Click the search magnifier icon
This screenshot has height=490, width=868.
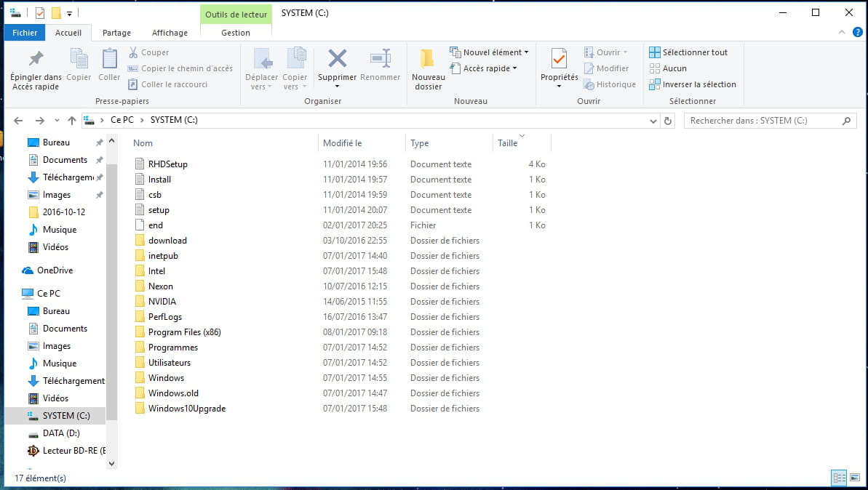coord(846,121)
